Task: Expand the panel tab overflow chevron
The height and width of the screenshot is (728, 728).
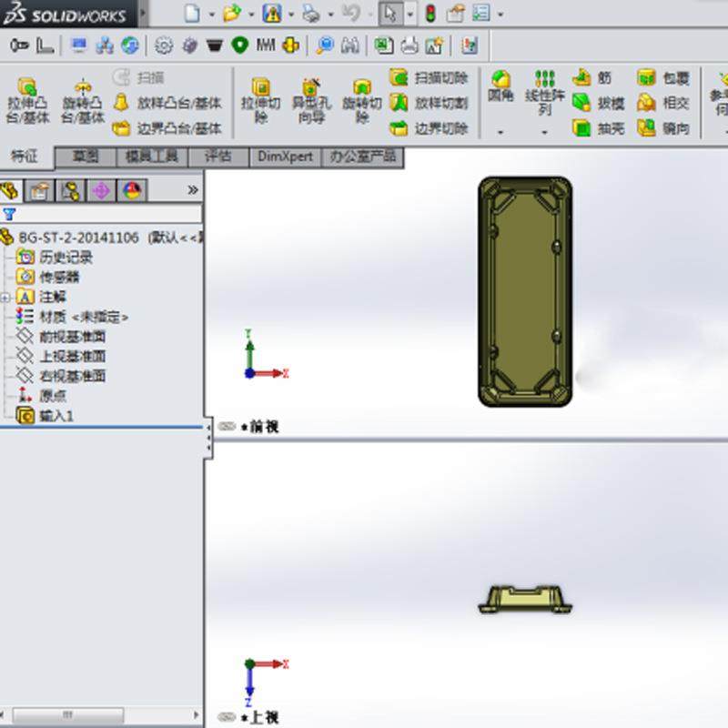Action: click(191, 191)
